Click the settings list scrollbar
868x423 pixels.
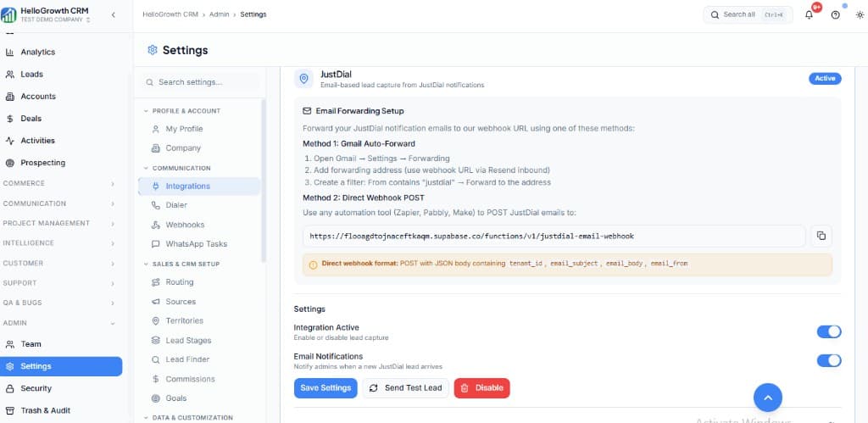(x=264, y=180)
